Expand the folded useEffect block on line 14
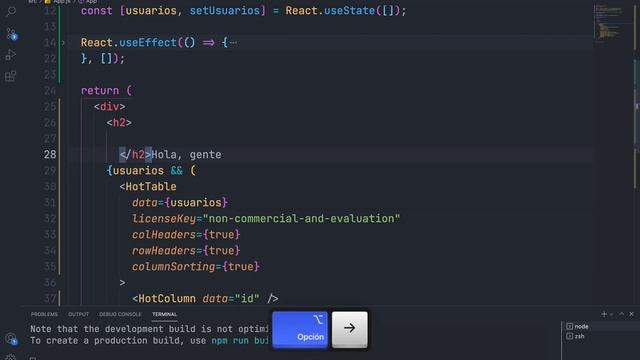The width and height of the screenshot is (640, 360). [x=63, y=42]
